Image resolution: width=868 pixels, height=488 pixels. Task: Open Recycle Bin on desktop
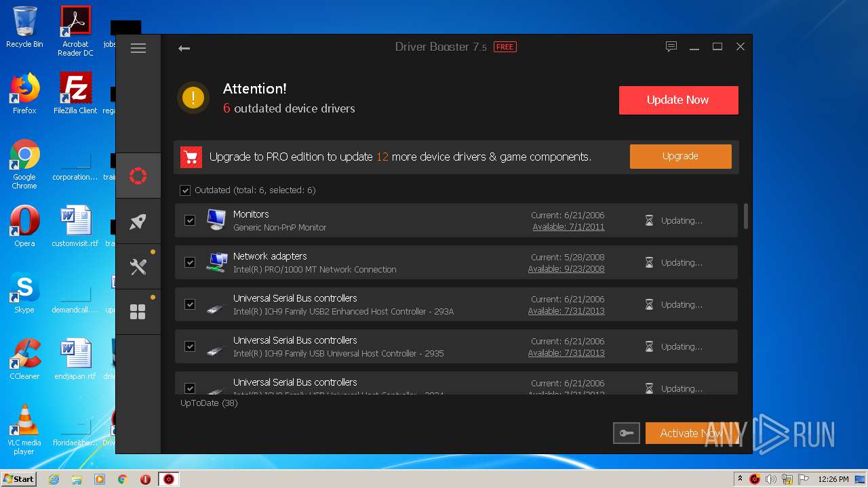click(24, 27)
